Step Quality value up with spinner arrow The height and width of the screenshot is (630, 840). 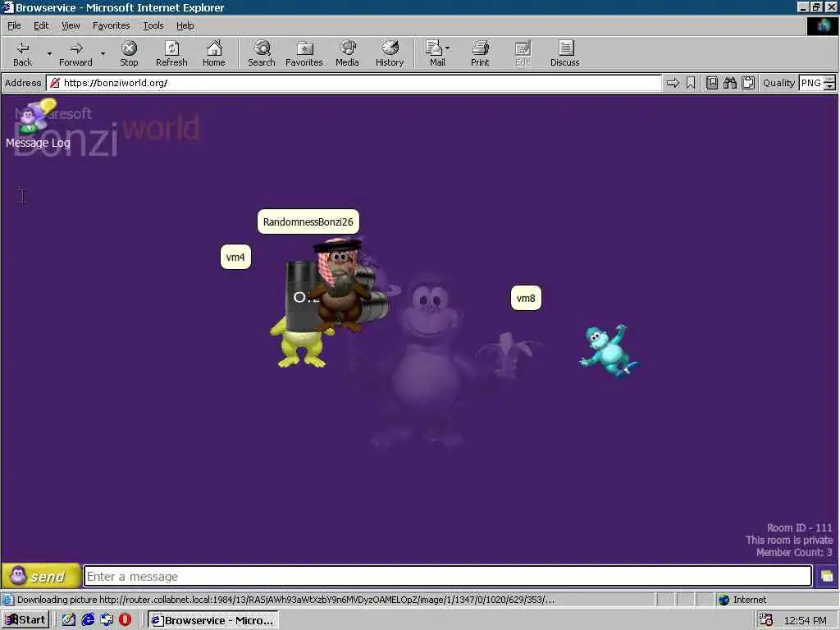click(830, 80)
